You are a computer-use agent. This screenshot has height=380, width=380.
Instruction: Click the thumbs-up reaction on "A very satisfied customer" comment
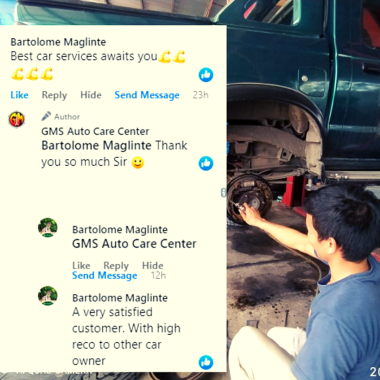tap(206, 362)
